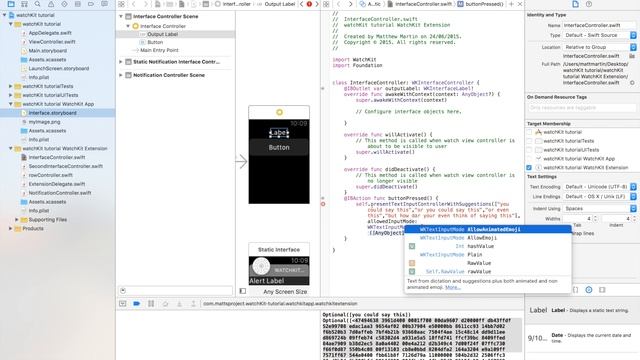Expand Notification Controller Scene in outline
This screenshot has height=360, width=640.
pyautogui.click(x=121, y=75)
